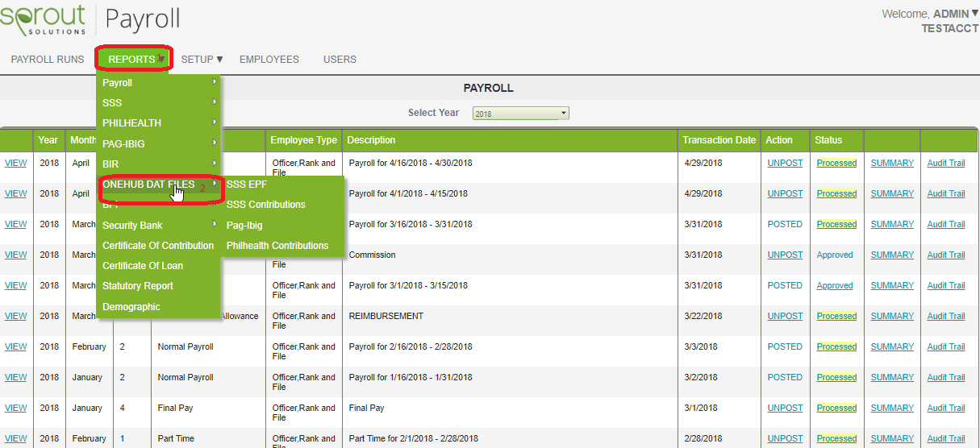
Task: Expand the Payroll reports submenu
Action: pos(158,83)
